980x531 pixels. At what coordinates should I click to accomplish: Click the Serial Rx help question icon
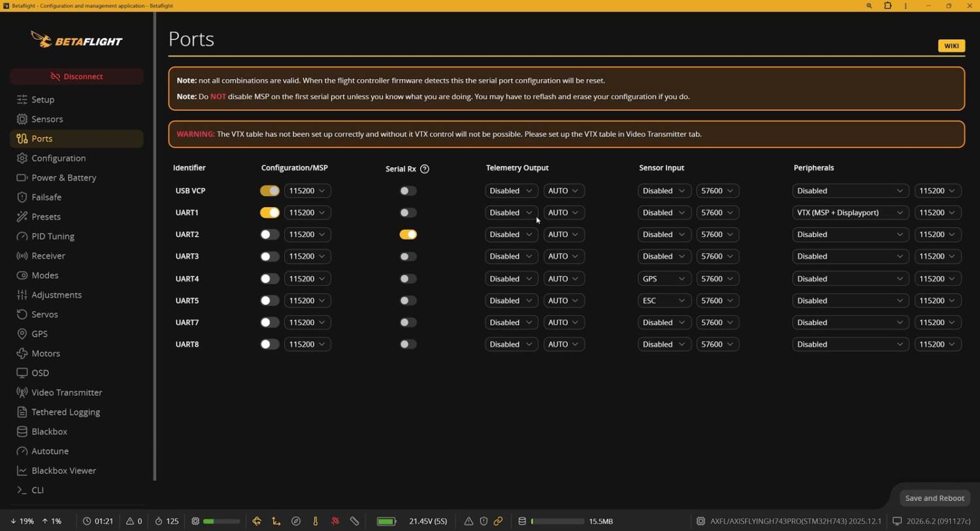425,169
